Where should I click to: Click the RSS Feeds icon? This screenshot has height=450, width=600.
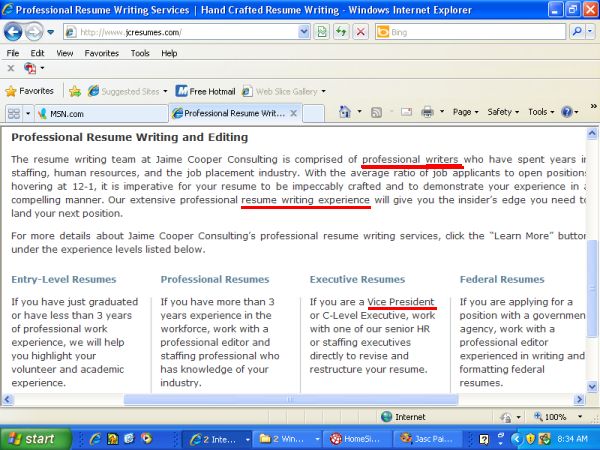[377, 112]
